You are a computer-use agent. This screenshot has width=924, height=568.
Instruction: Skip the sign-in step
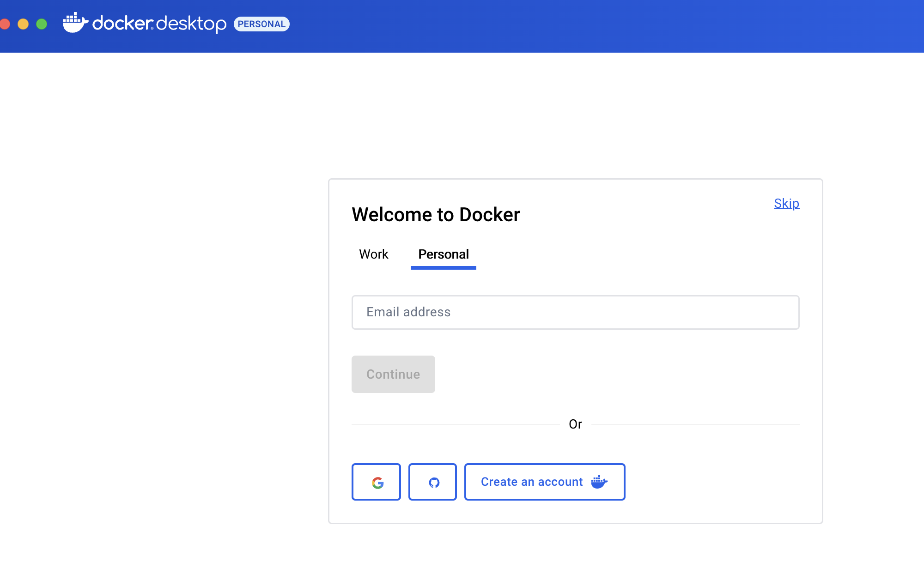787,203
